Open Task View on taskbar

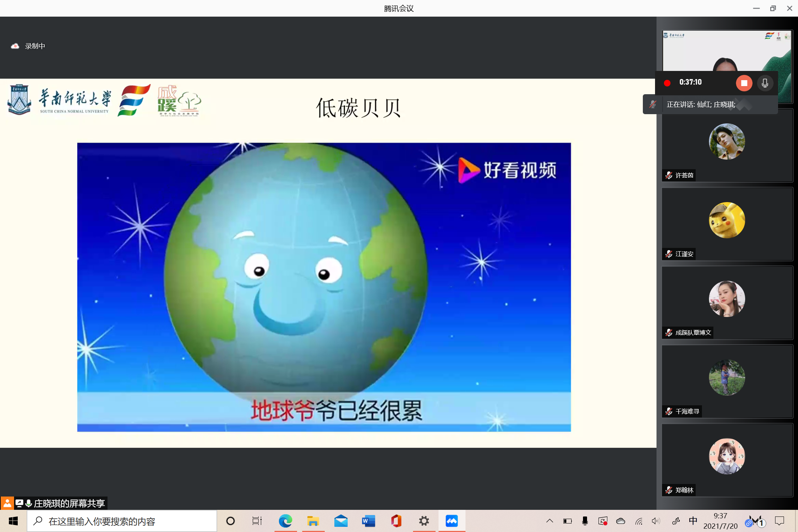coord(257,521)
